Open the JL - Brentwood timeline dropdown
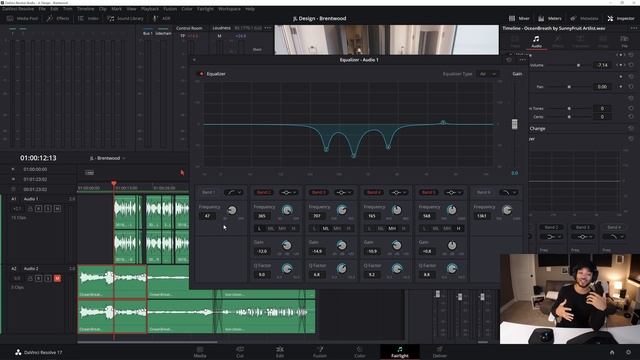The height and width of the screenshot is (360, 640). click(107, 158)
